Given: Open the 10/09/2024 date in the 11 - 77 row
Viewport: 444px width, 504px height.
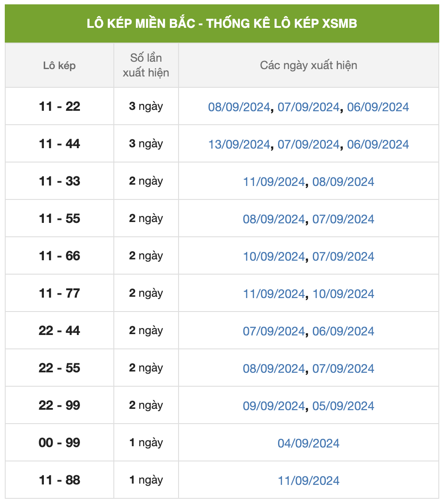Looking at the screenshot, I should (343, 294).
